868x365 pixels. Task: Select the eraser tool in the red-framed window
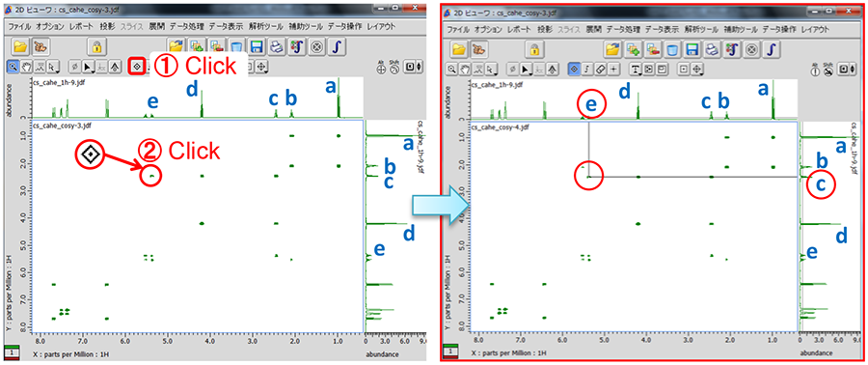click(601, 69)
